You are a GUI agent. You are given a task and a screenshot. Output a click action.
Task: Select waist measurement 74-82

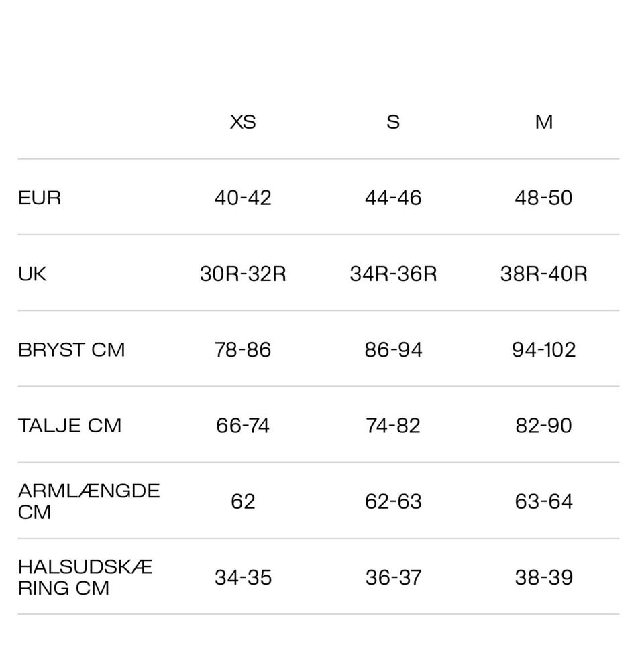point(393,426)
